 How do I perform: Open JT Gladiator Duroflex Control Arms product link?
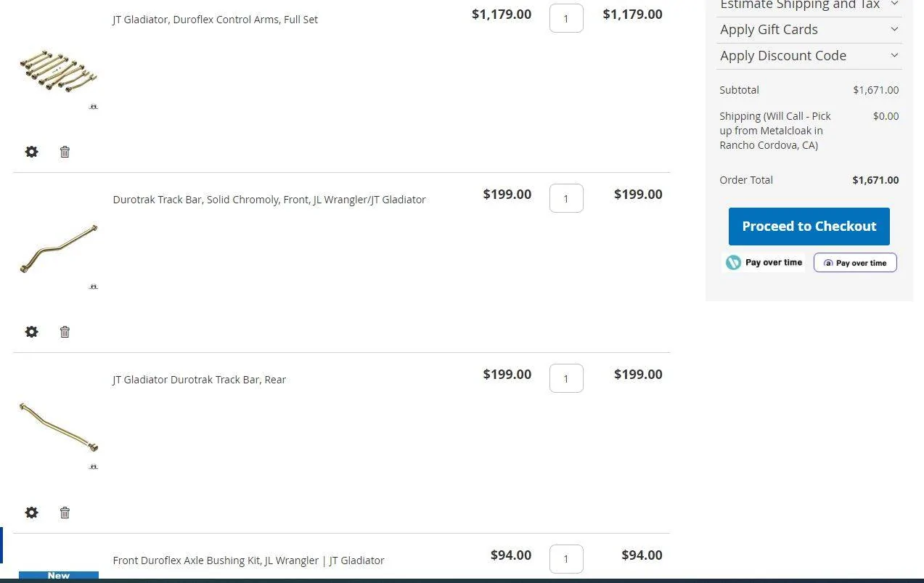[x=216, y=20]
